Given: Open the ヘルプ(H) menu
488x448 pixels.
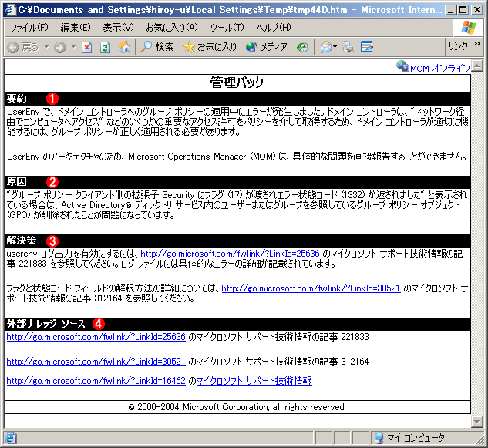Looking at the screenshot, I should coord(273,28).
